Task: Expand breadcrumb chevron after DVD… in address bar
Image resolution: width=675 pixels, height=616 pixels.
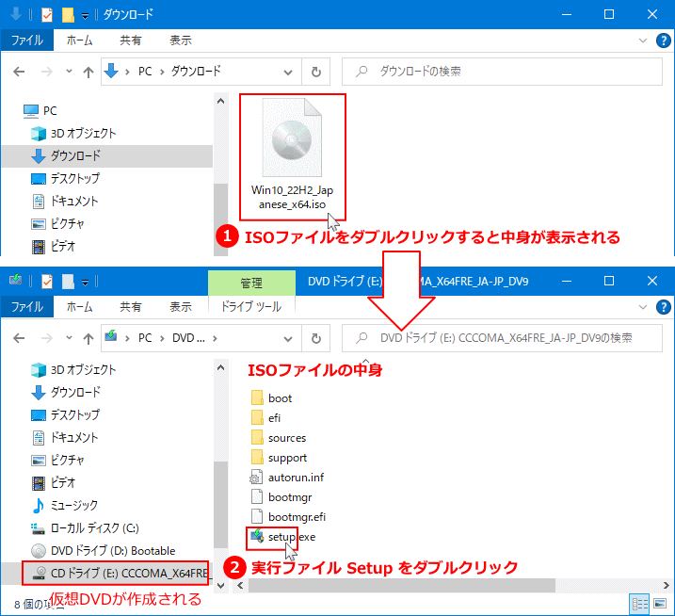Action: coord(215,338)
